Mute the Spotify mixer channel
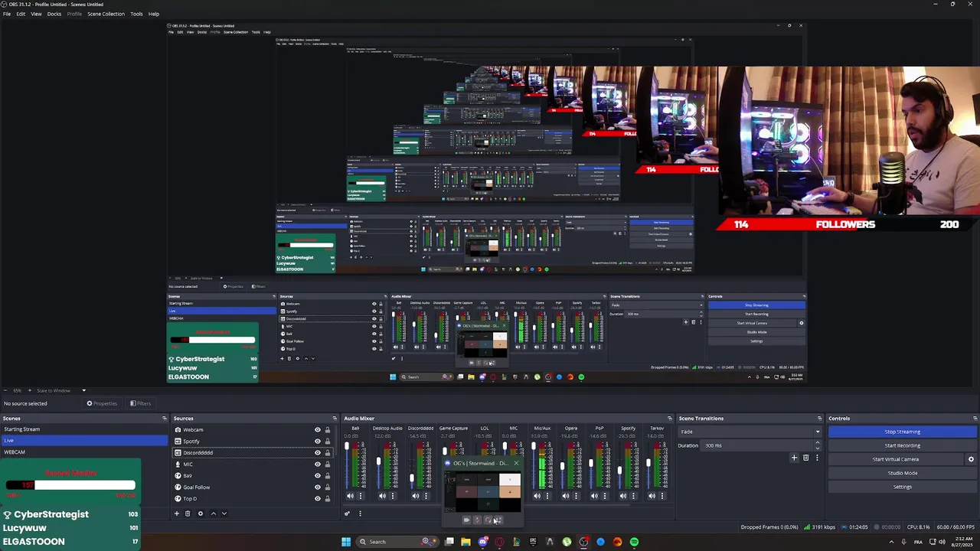The height and width of the screenshot is (551, 980). pyautogui.click(x=623, y=496)
